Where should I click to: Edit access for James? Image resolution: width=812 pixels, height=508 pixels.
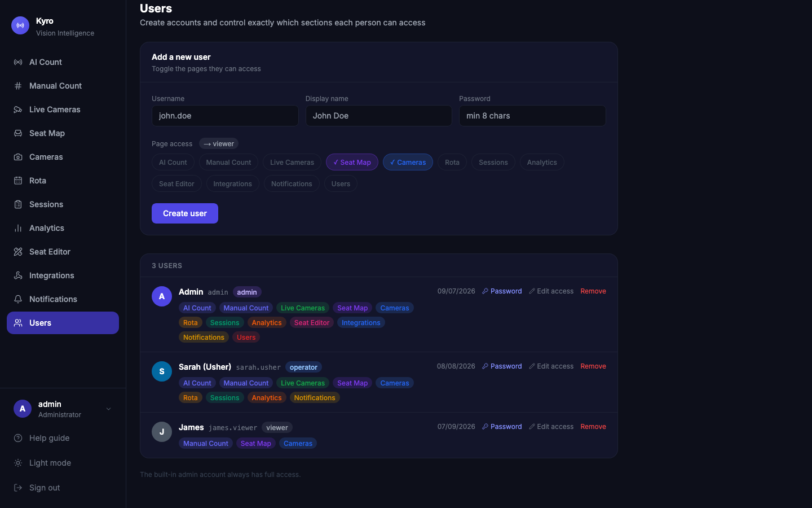coord(551,427)
